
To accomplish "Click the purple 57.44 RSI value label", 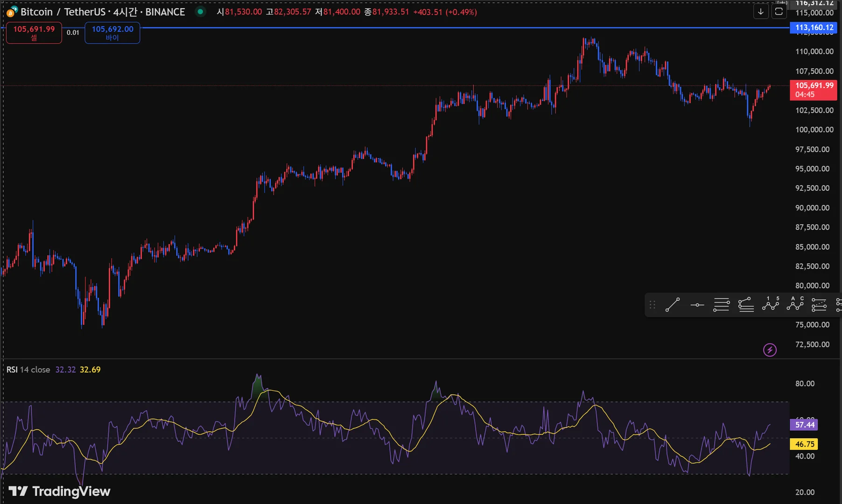I will [x=805, y=425].
